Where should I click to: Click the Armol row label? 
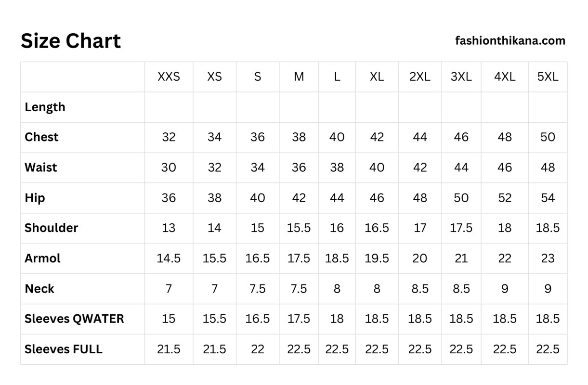click(42, 258)
